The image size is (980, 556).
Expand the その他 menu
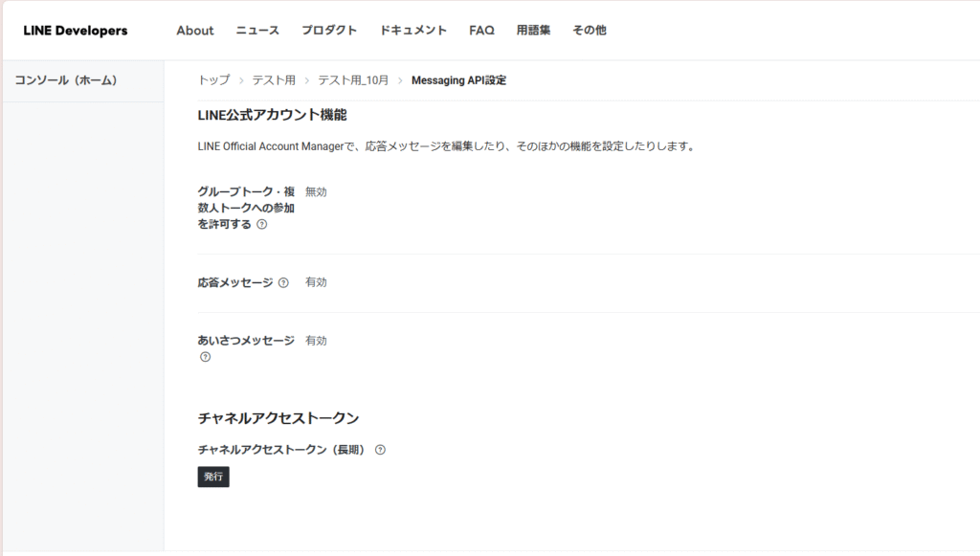click(x=590, y=31)
